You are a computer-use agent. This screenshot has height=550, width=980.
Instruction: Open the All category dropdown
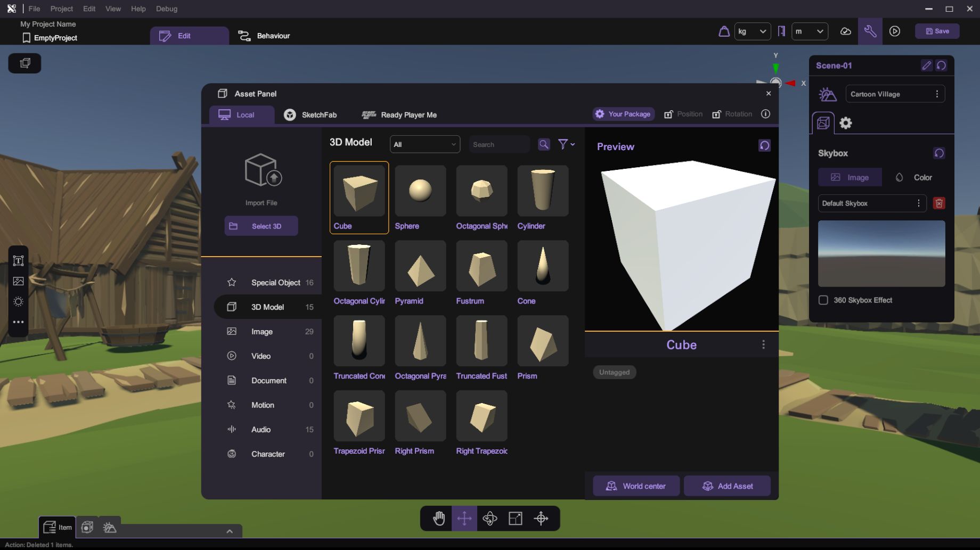point(424,144)
